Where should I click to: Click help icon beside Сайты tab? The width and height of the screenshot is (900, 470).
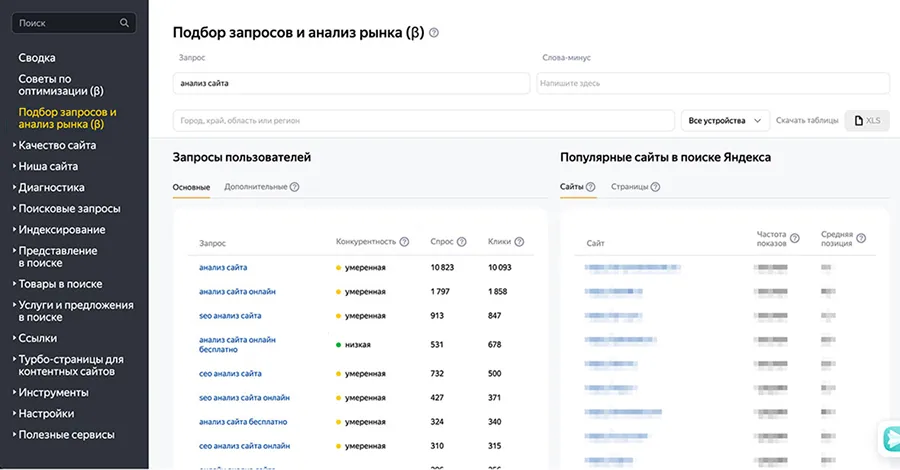point(591,187)
